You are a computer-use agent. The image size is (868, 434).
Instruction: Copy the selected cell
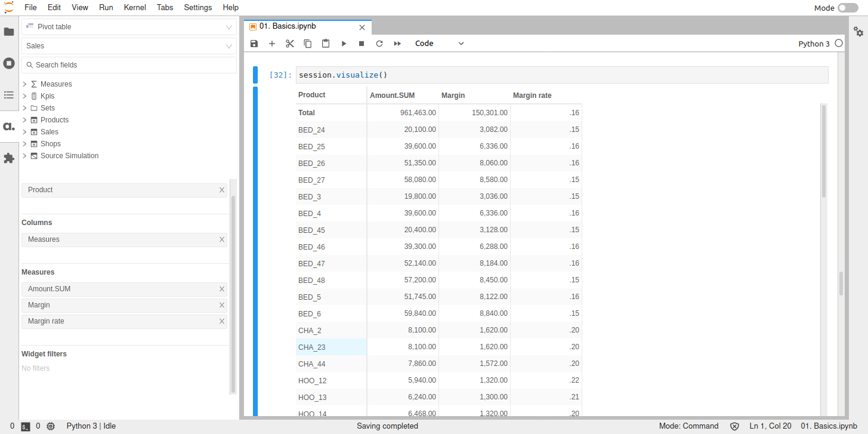(308, 44)
